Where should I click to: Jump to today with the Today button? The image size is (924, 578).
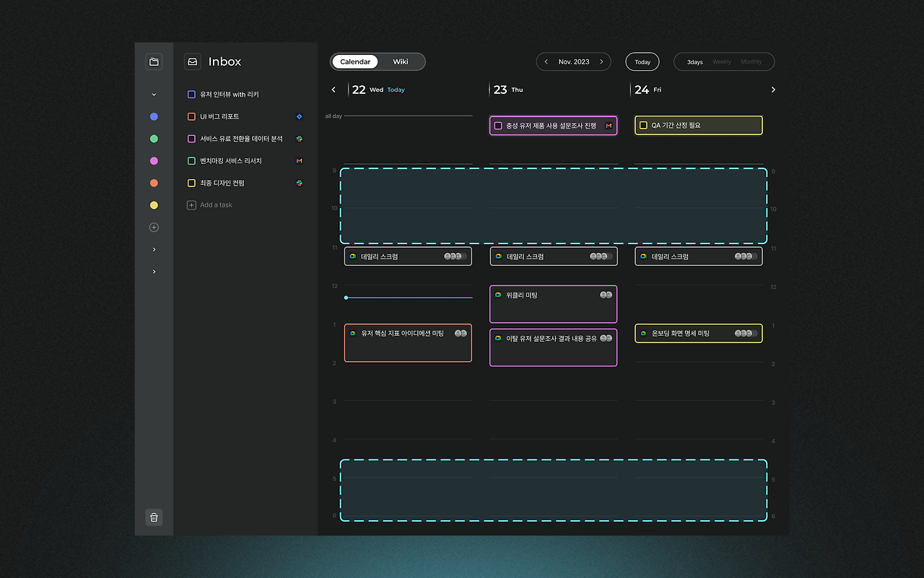(642, 62)
